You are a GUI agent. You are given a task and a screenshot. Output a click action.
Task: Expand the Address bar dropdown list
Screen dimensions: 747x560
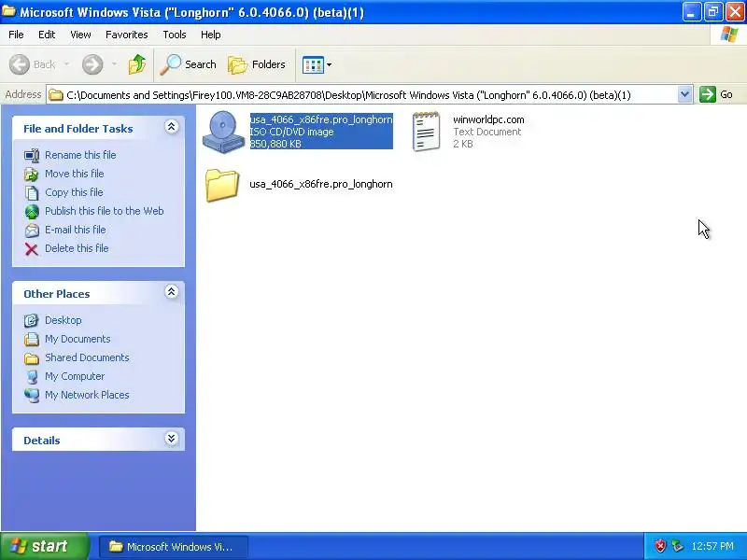(x=684, y=94)
